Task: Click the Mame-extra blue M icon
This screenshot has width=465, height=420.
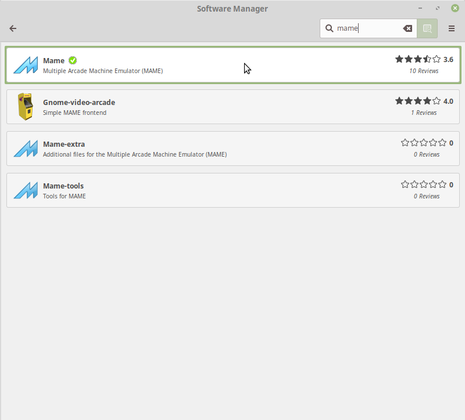Action: click(x=26, y=148)
